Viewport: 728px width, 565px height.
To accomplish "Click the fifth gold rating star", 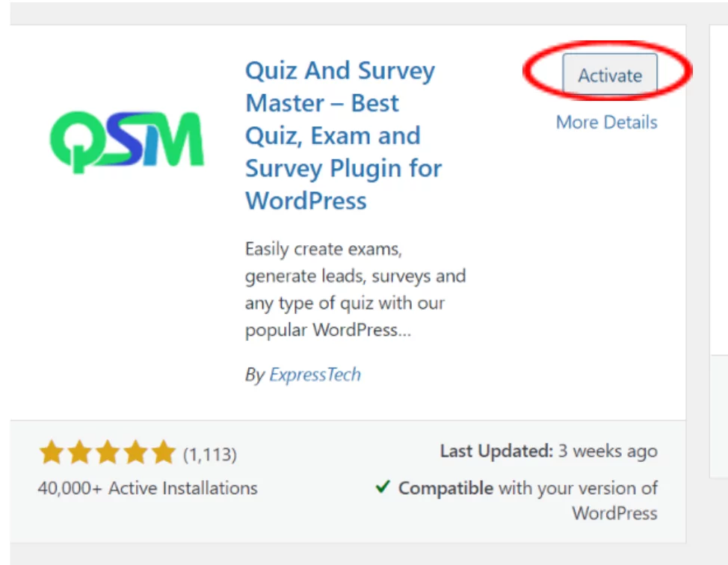I will point(163,453).
